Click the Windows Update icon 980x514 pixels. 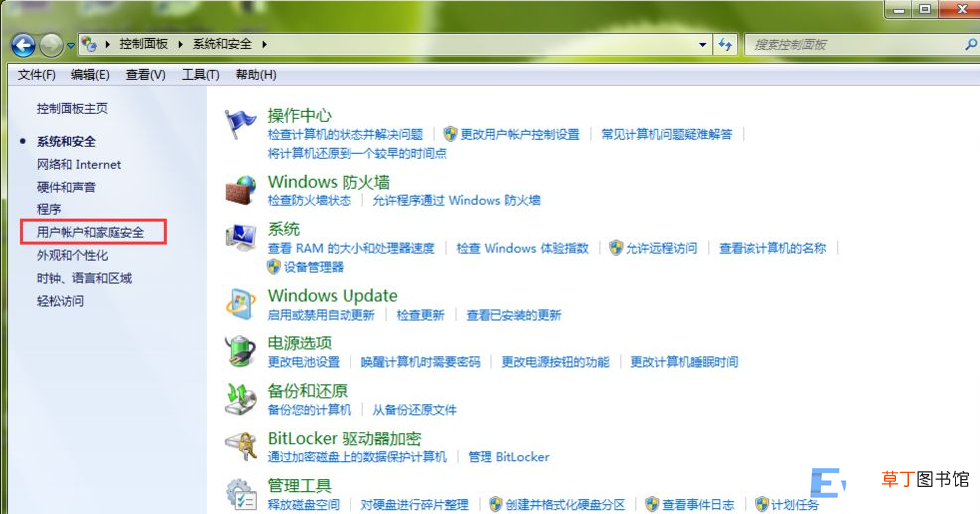(240, 305)
